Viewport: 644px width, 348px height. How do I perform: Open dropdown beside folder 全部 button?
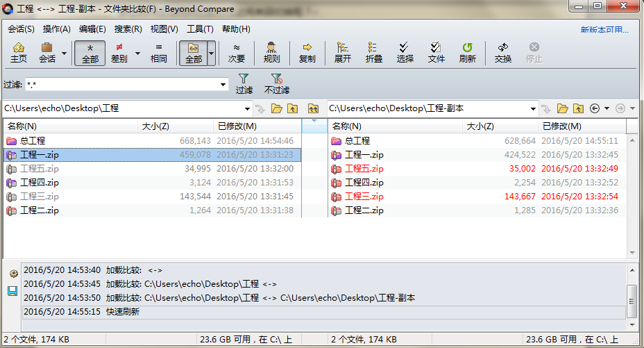(x=211, y=53)
